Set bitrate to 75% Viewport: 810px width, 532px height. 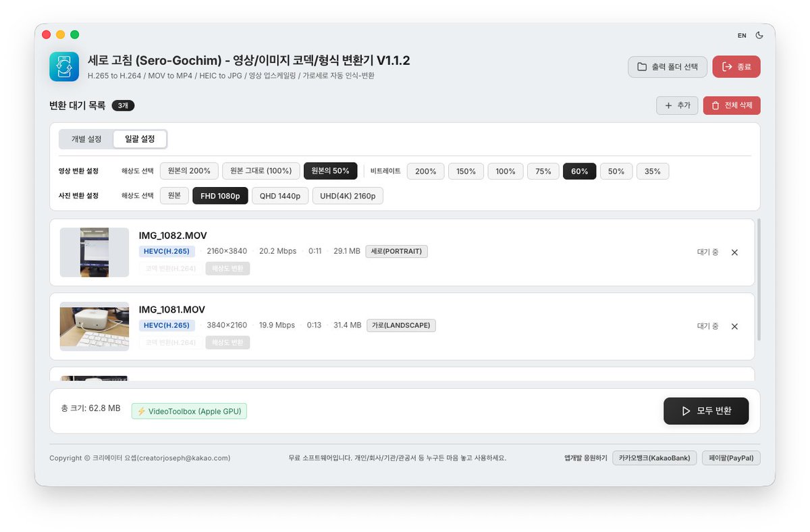(x=543, y=171)
